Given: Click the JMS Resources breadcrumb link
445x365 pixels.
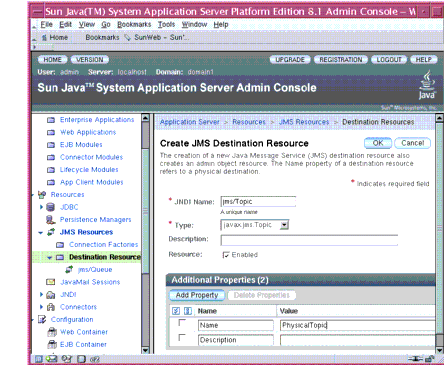Looking at the screenshot, I should [x=304, y=122].
